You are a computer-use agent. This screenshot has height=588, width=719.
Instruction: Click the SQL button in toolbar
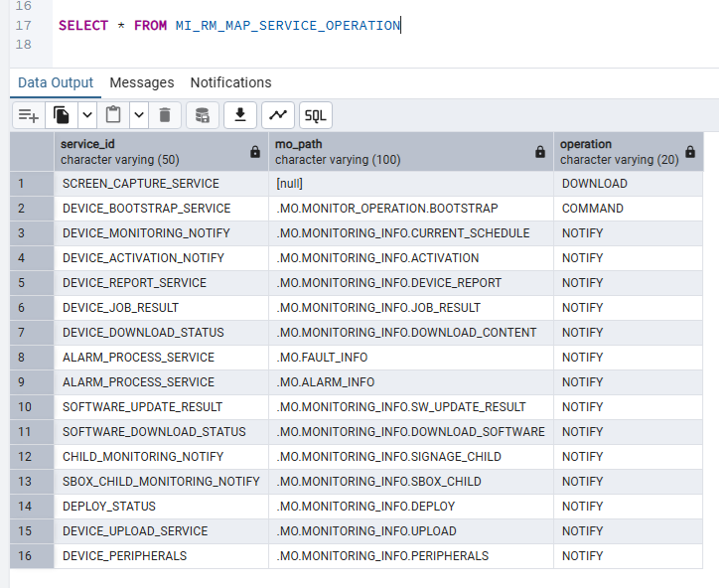[316, 115]
